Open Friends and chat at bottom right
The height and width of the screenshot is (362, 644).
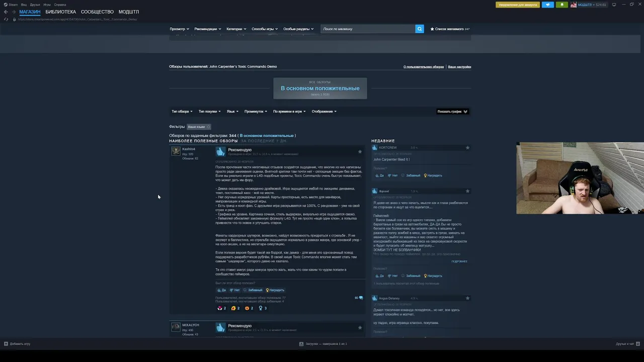pyautogui.click(x=627, y=344)
